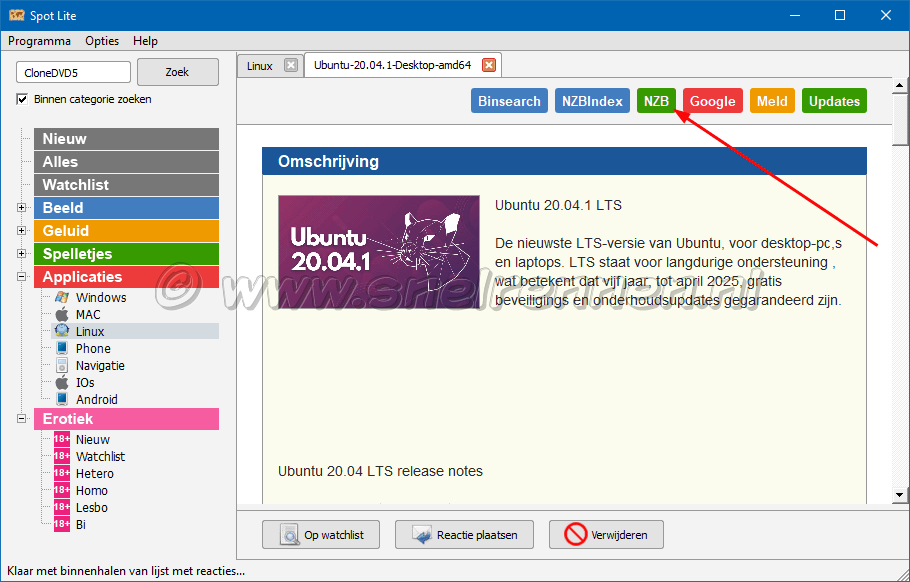Click the IOs apple icon
Screen dimensions: 910x582
[62, 382]
